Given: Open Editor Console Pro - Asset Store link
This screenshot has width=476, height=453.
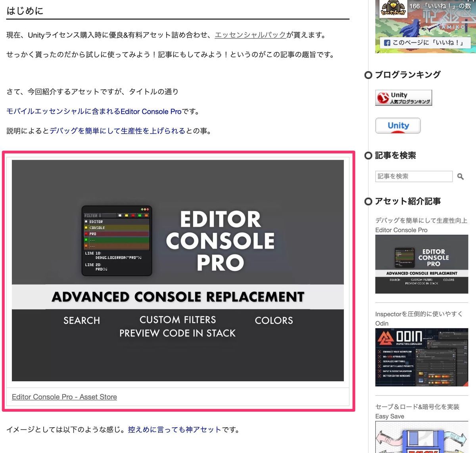Looking at the screenshot, I should click(64, 397).
